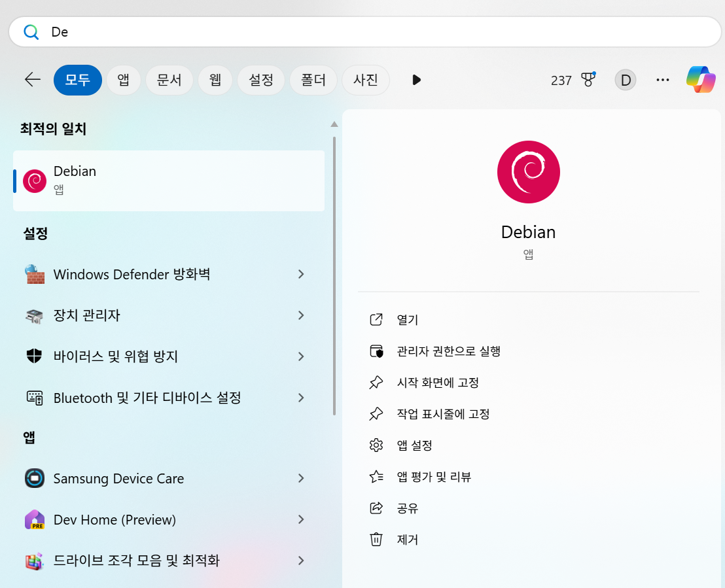Click the Bluetooth devices keyboard icon
This screenshot has width=725, height=588.
(35, 398)
